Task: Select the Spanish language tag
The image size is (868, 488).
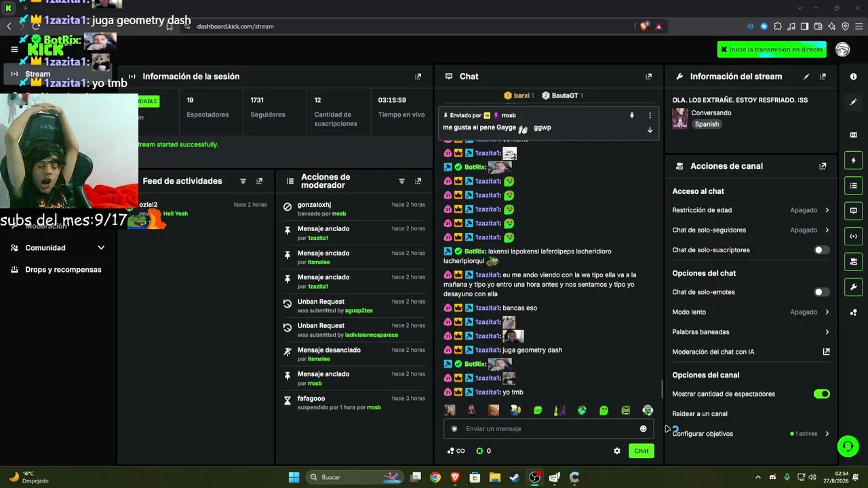Action: [707, 125]
